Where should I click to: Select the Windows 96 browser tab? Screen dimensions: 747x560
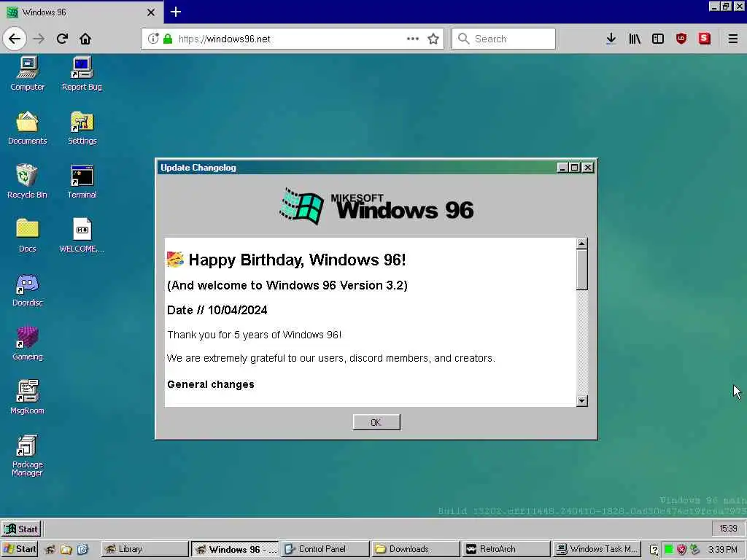pyautogui.click(x=81, y=12)
